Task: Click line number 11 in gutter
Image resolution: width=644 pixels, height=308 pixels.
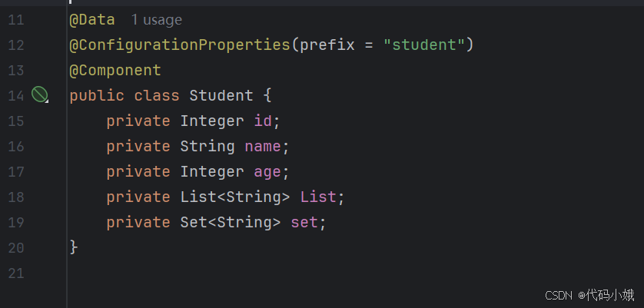Action: 16,19
